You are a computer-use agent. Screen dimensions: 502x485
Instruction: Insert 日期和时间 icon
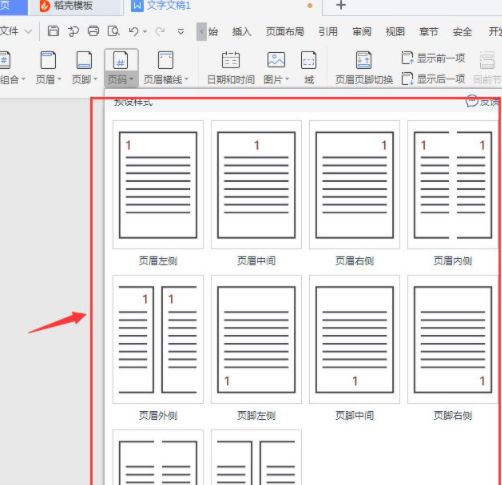pos(231,60)
